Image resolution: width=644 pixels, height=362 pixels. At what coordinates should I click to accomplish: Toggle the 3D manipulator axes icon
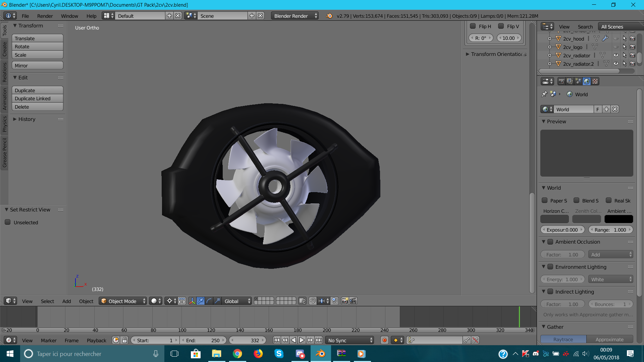coord(192,301)
